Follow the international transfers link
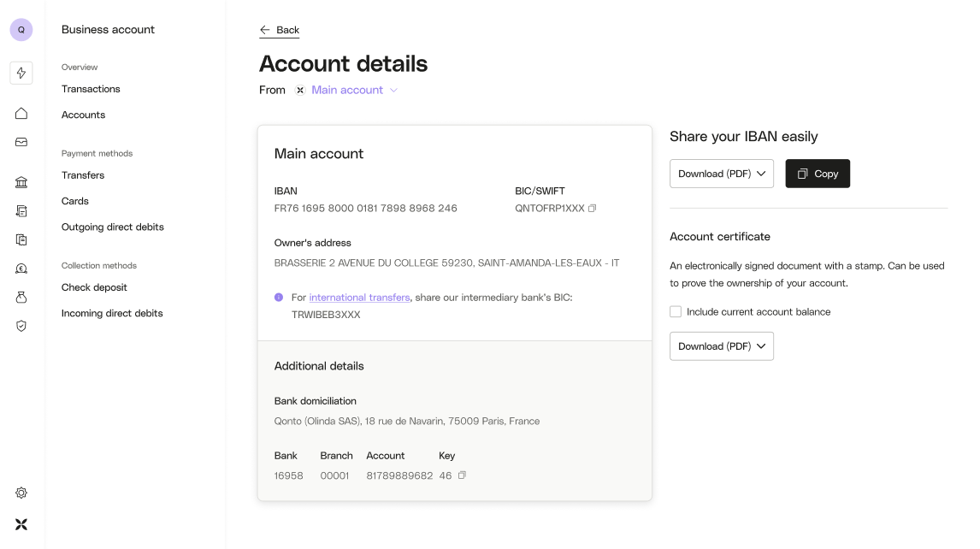This screenshot has height=549, width=980. pyautogui.click(x=359, y=298)
